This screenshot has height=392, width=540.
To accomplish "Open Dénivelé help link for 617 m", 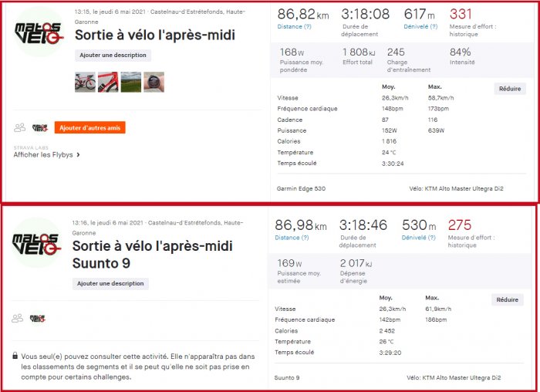I will [420, 26].
